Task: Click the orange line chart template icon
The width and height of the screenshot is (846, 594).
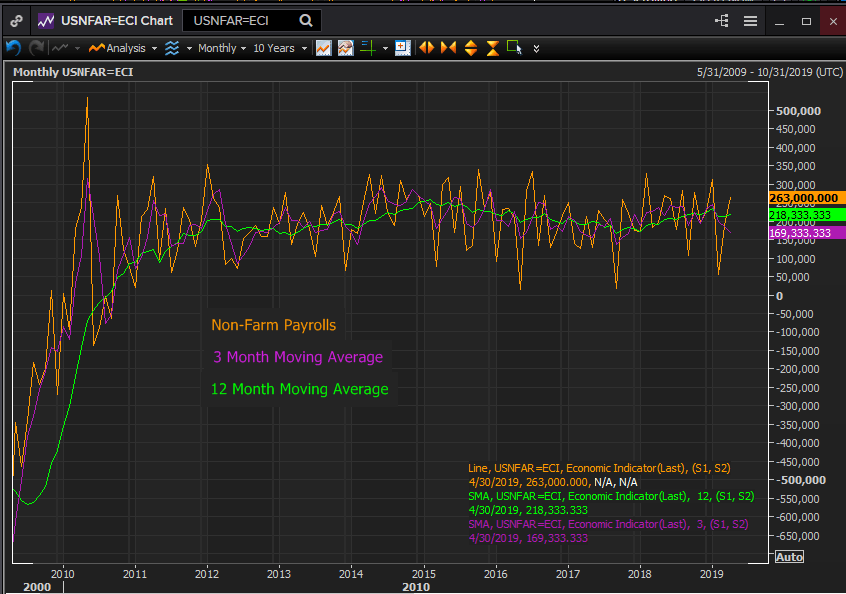Action: click(323, 48)
